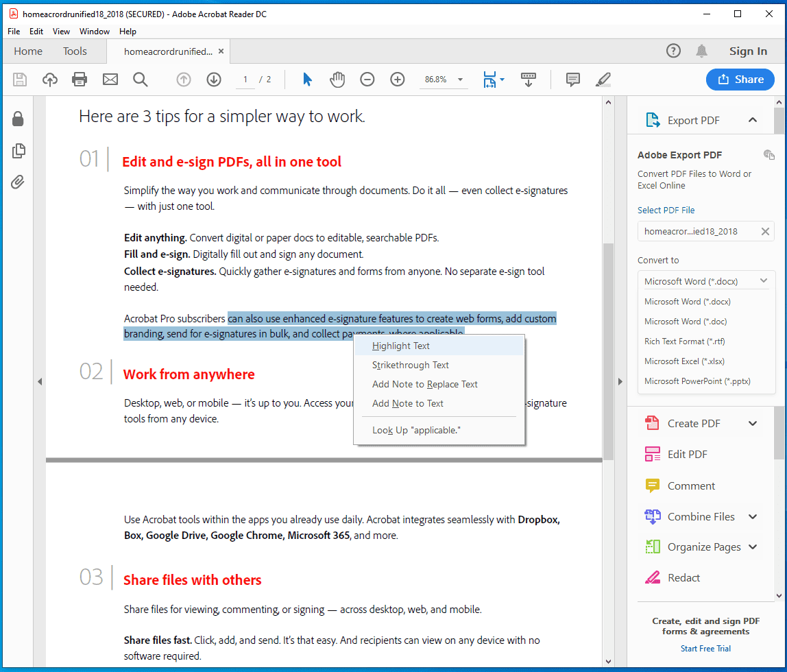Expand Combine Files options
This screenshot has height=672, width=787.
[752, 516]
